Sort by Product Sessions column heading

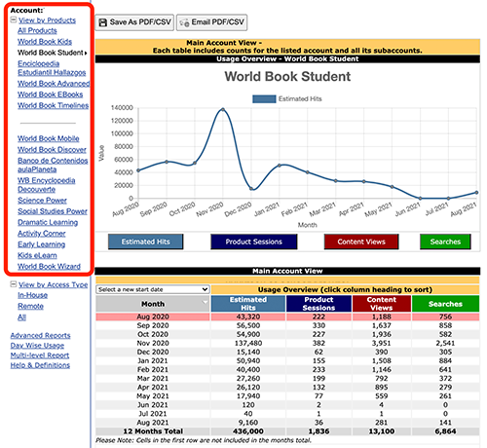click(318, 304)
